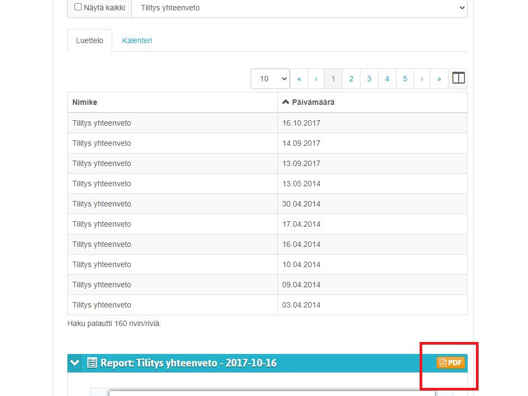Select row dated 03.04.2014
This screenshot has width=528, height=396.
pos(267,305)
